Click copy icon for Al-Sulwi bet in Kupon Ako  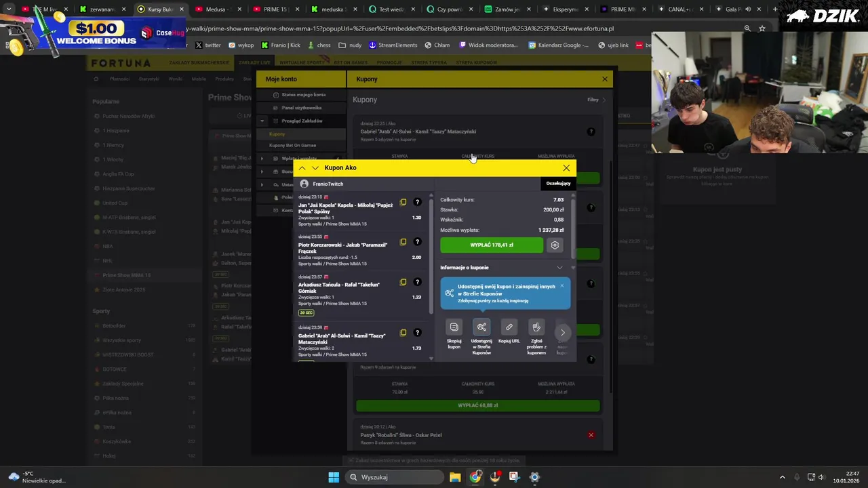403,333
